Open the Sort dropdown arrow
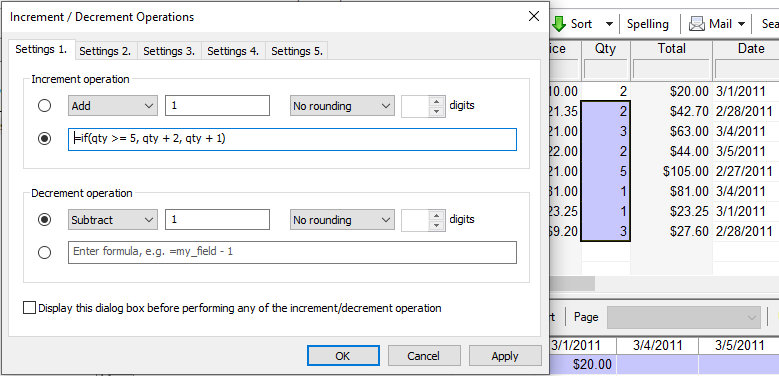779x376 pixels. pyautogui.click(x=609, y=24)
